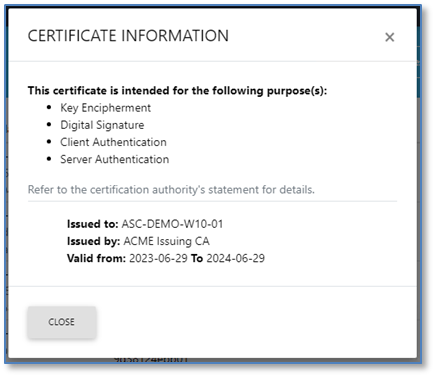Click the intended purpose(s) heading text
Viewport: 435px width, 377px height.
[177, 91]
